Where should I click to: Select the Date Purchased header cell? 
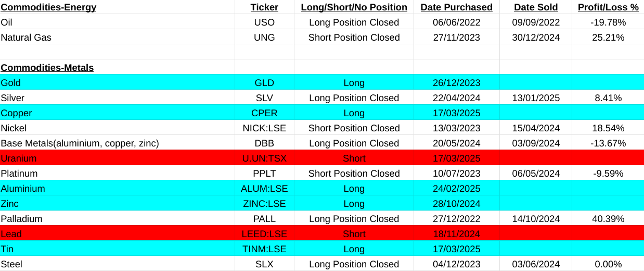point(456,7)
